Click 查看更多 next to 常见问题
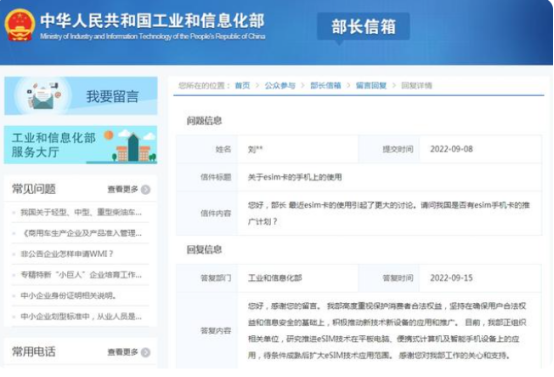 click(x=123, y=189)
